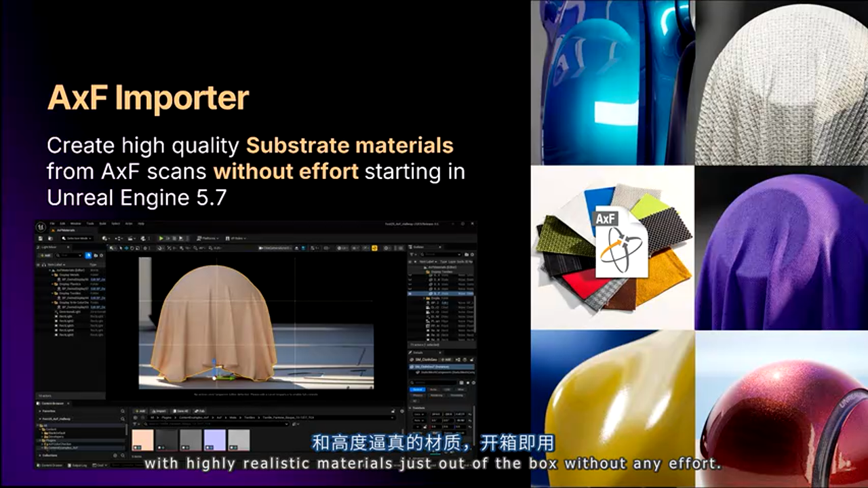Viewport: 868px width, 488px height.
Task: Open the Platforms dropdown
Action: 208,239
